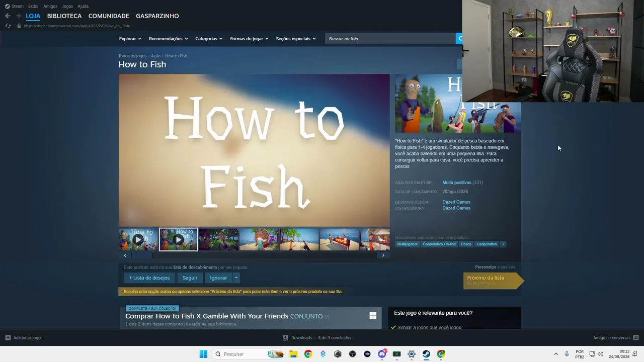This screenshot has width=644, height=362.
Task: Expand the Explorar dropdown menu
Action: tap(130, 39)
